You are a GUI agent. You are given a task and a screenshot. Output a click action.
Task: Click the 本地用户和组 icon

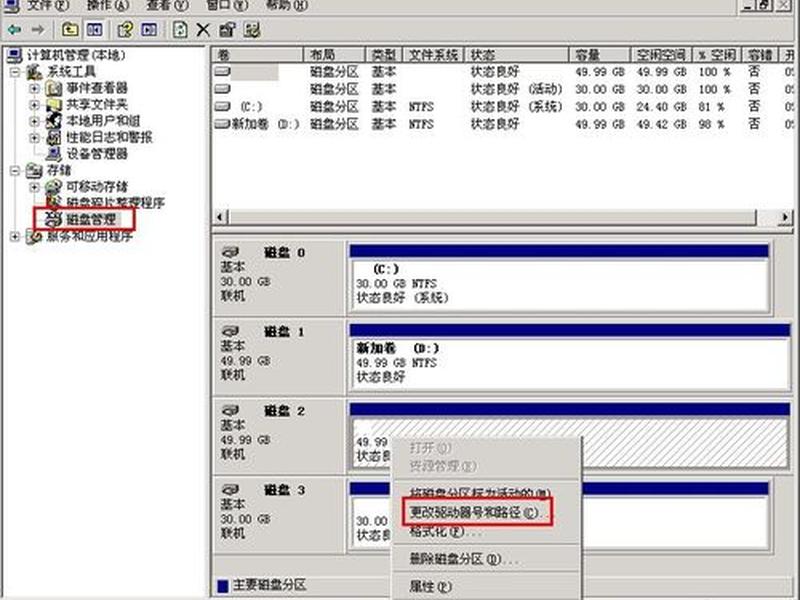pyautogui.click(x=54, y=121)
